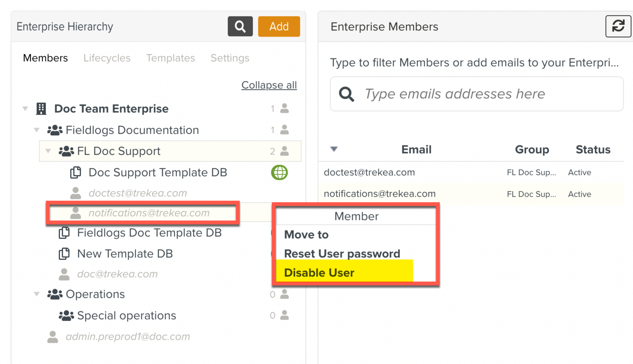This screenshot has height=364, width=633.
Task: Open the Settings tab
Action: pos(230,58)
